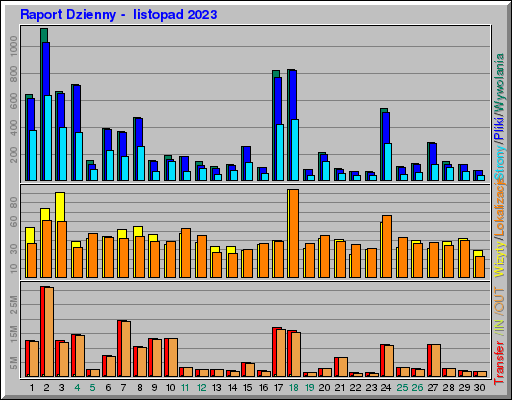Click day label 29 on the axis

click(464, 388)
